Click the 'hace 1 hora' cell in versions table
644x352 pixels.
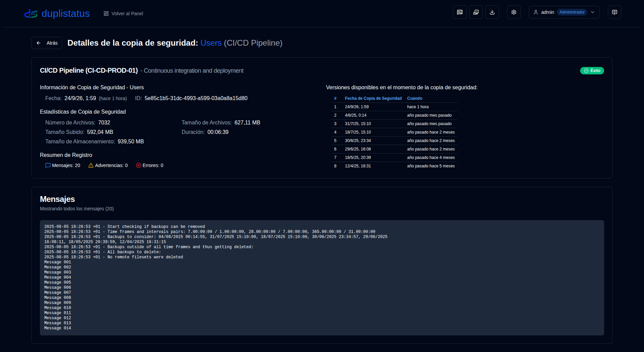418,107
